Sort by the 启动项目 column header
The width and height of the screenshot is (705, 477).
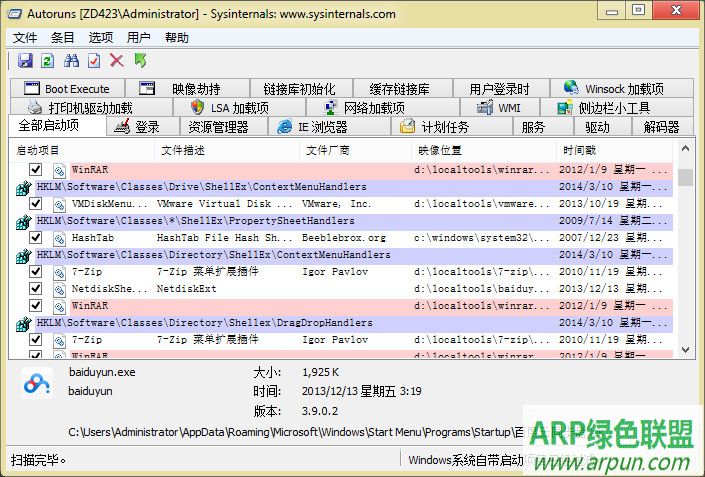pyautogui.click(x=81, y=150)
